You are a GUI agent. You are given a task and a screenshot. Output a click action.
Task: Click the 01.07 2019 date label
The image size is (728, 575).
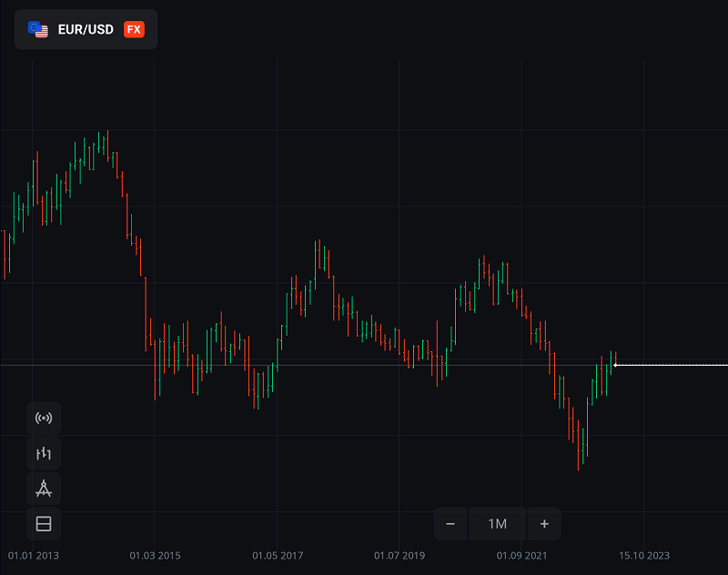point(399,556)
